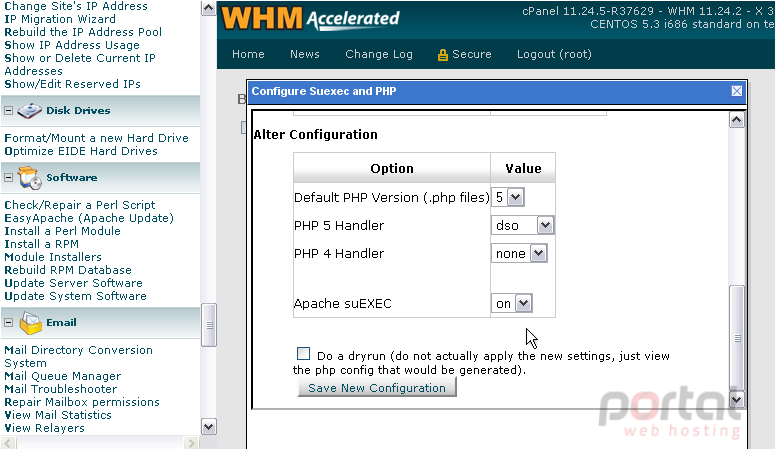Viewport: 776px width, 450px height.
Task: Open Update Server Software link
Action: tap(73, 283)
